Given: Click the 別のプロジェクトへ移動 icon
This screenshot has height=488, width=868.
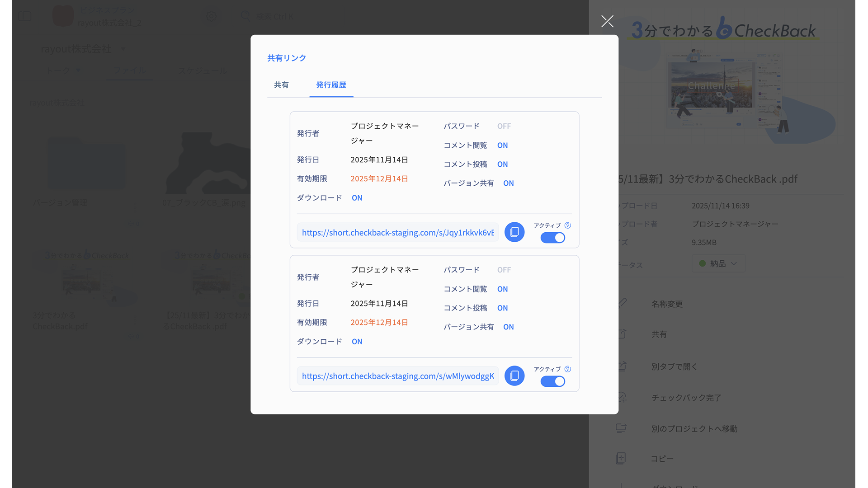Looking at the screenshot, I should click(x=621, y=428).
